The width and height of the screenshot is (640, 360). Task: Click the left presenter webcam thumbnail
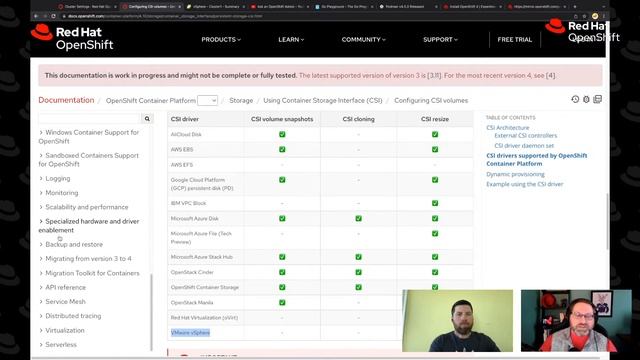pyautogui.click(x=457, y=321)
